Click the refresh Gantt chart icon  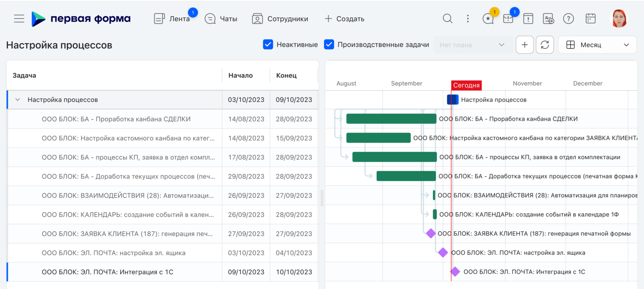tap(545, 45)
